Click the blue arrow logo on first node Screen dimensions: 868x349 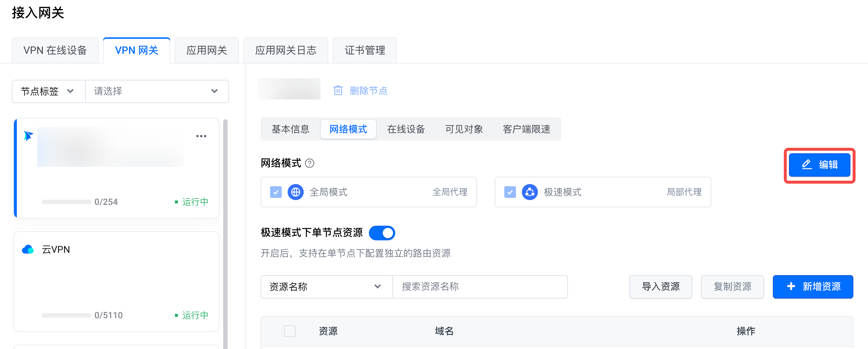coord(28,136)
